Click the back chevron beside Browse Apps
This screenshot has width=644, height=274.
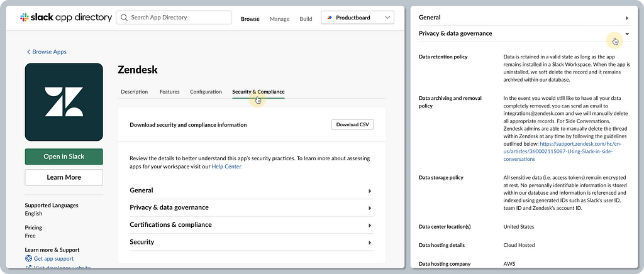[28, 52]
